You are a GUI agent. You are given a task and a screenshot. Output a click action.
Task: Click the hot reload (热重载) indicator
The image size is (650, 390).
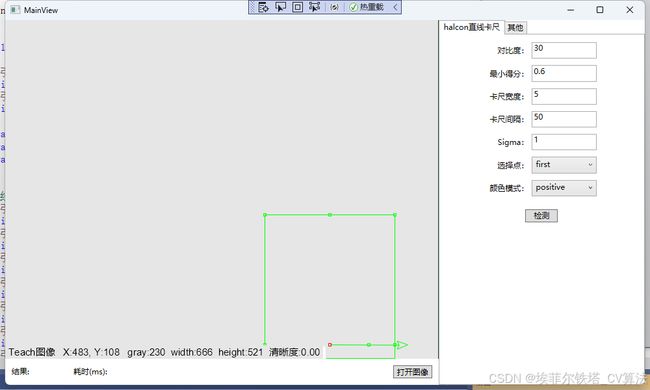(x=366, y=7)
